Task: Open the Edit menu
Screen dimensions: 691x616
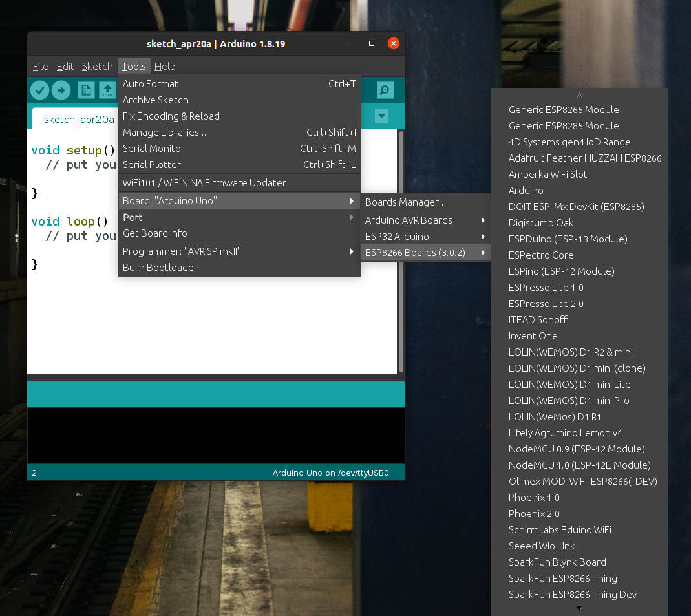Action: tap(65, 67)
